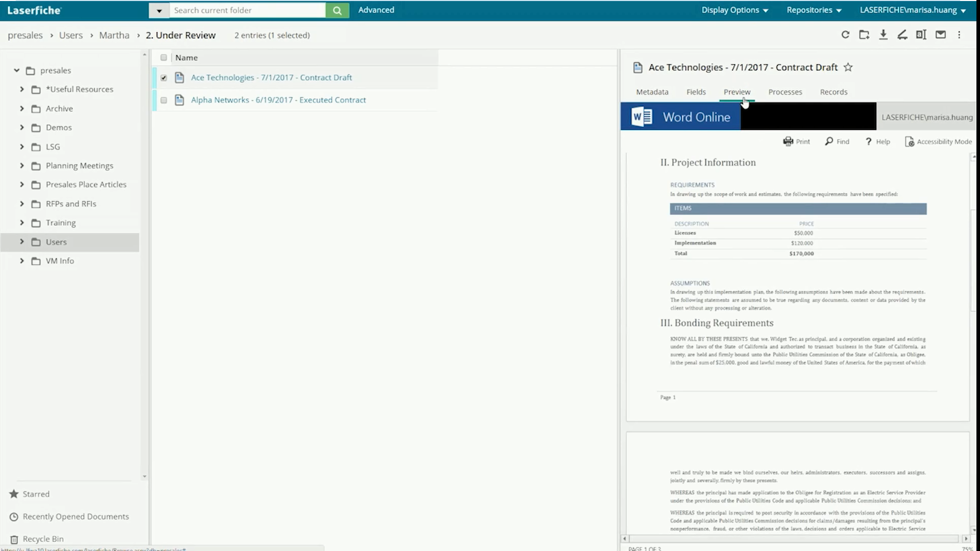
Task: Click the Advanced search link
Action: [x=376, y=10]
